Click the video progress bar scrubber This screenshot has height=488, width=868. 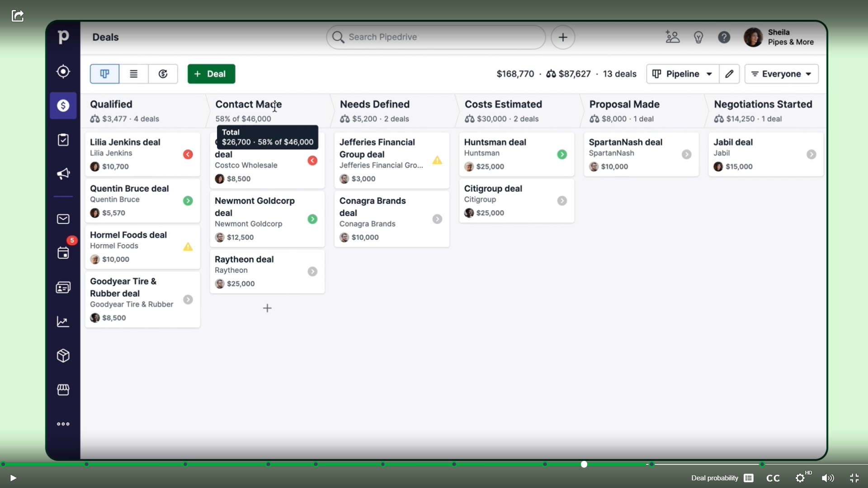[584, 465]
